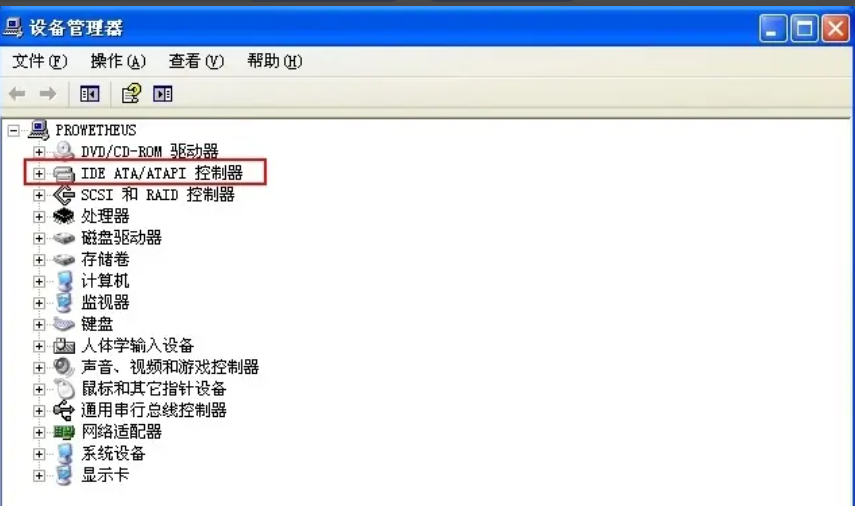Select the sound controller speaker icon

pos(64,367)
